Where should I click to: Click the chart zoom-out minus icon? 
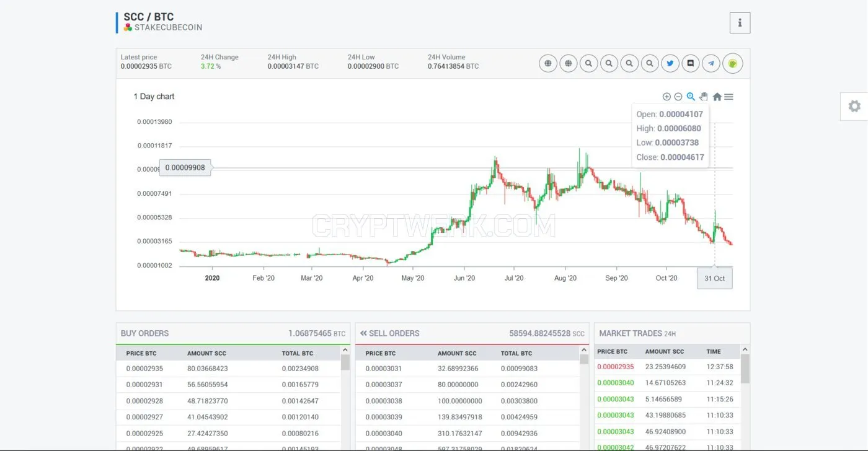point(678,97)
